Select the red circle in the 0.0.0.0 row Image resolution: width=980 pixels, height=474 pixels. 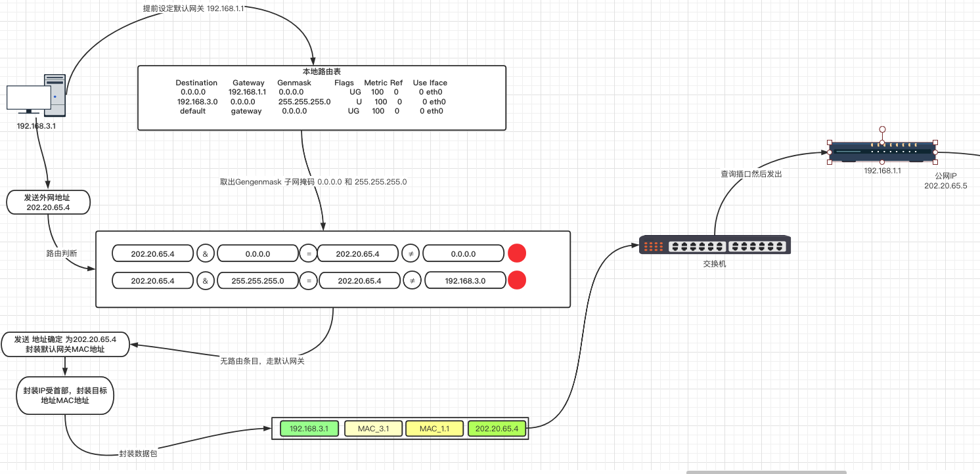point(517,253)
